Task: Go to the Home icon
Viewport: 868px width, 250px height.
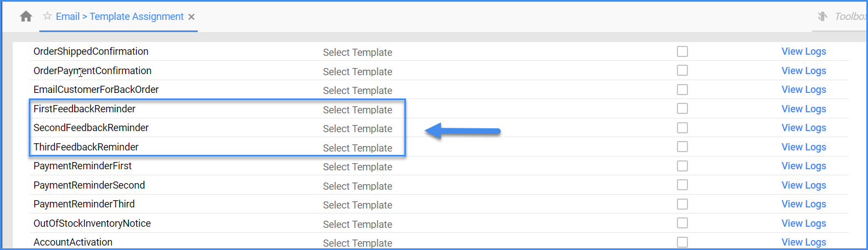Action: pyautogui.click(x=26, y=17)
